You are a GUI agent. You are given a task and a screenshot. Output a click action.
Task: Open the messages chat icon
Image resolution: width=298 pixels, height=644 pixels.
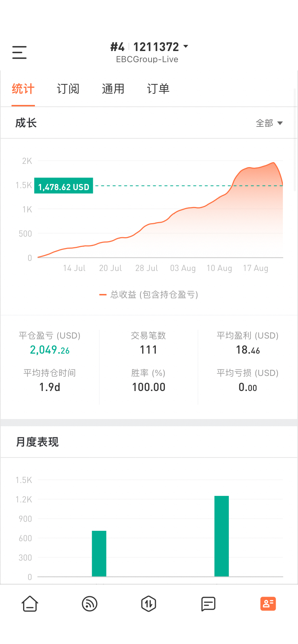pyautogui.click(x=208, y=604)
